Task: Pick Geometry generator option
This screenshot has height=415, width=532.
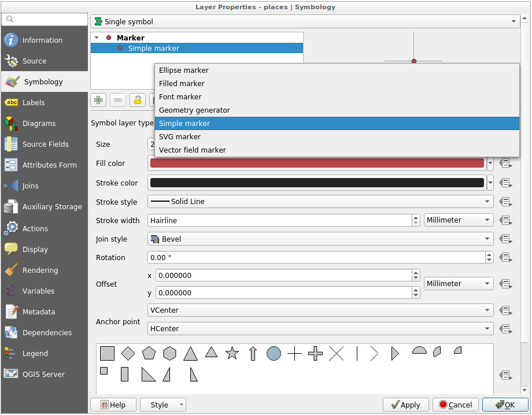Action: point(194,110)
